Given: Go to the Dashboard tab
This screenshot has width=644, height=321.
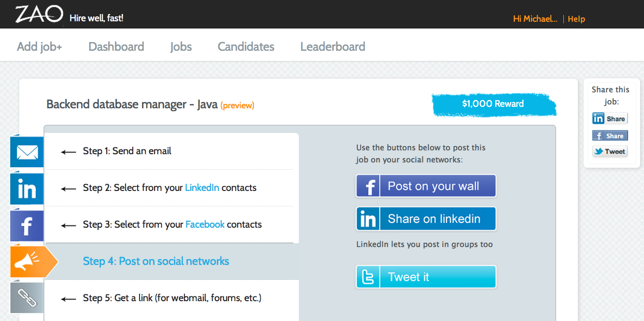Looking at the screenshot, I should [116, 46].
